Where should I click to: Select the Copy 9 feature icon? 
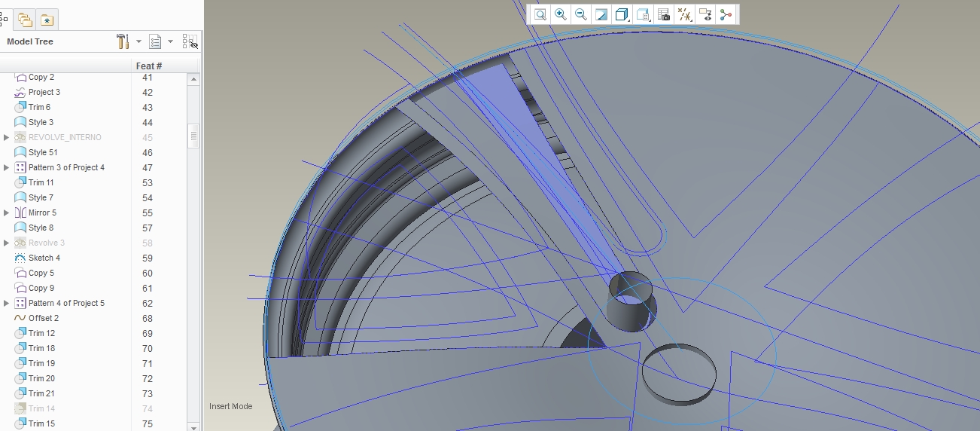coord(20,288)
